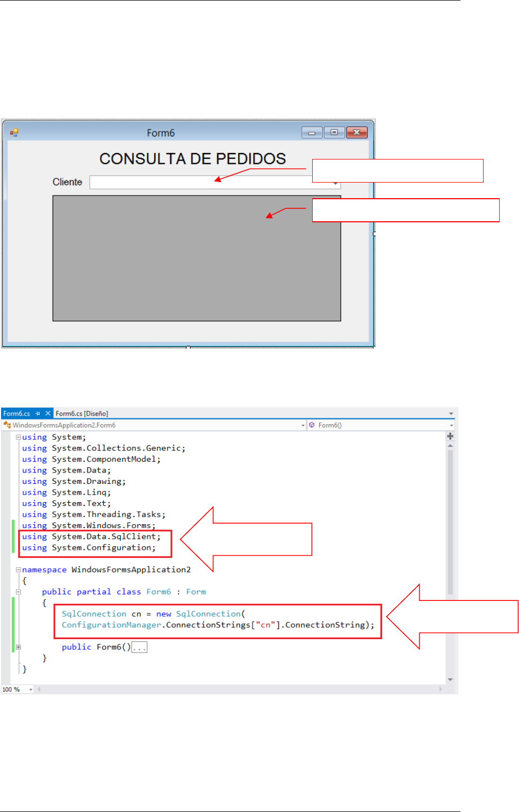Open the 100 % zoom dropdown

click(x=31, y=690)
